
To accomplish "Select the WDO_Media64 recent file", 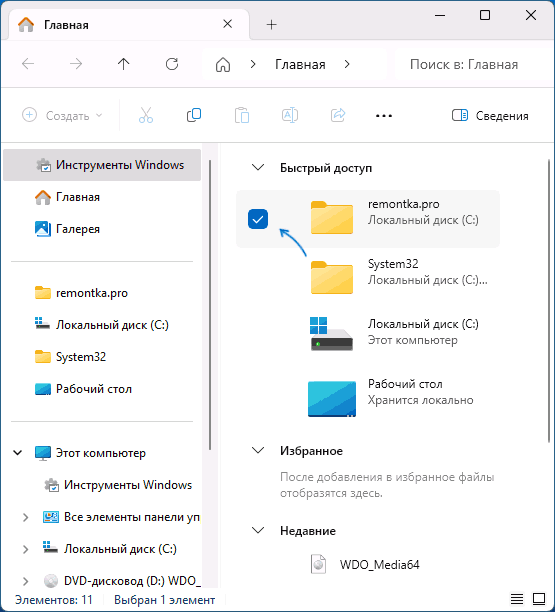I will coord(365,564).
